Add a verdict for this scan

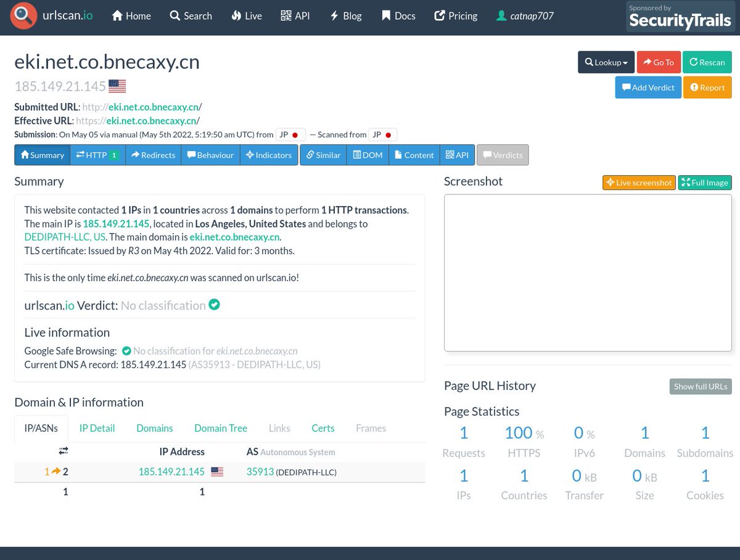pos(648,88)
